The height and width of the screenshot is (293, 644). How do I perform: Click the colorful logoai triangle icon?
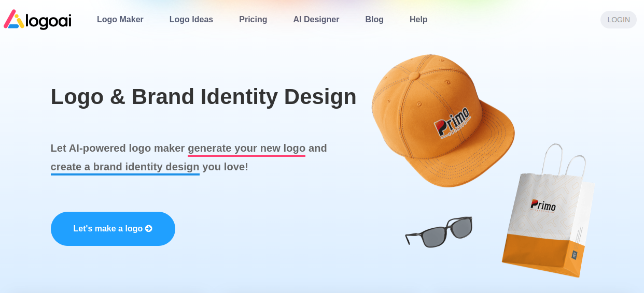click(13, 19)
